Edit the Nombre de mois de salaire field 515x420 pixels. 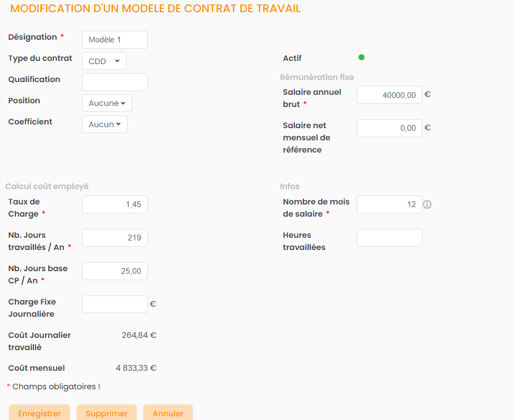(x=389, y=204)
